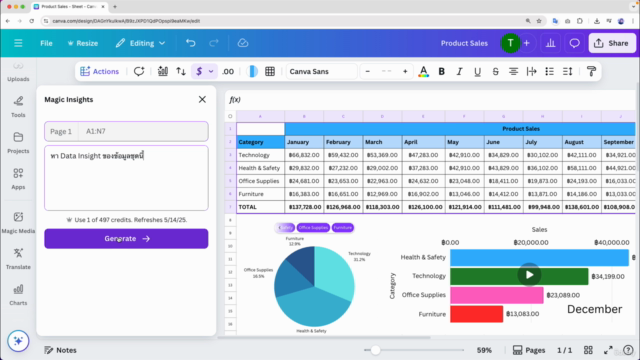Apply currency dollar format
The height and width of the screenshot is (360, 640).
pos(199,71)
